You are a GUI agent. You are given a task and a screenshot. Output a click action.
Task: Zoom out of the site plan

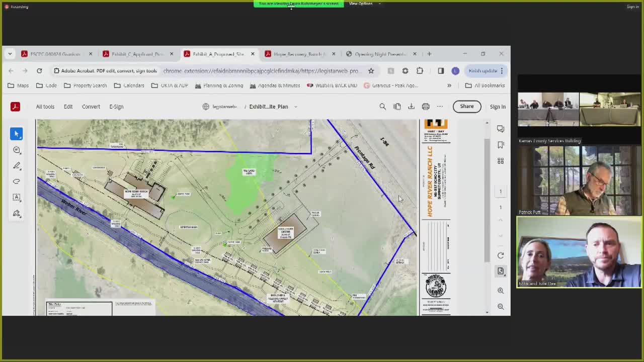501,306
